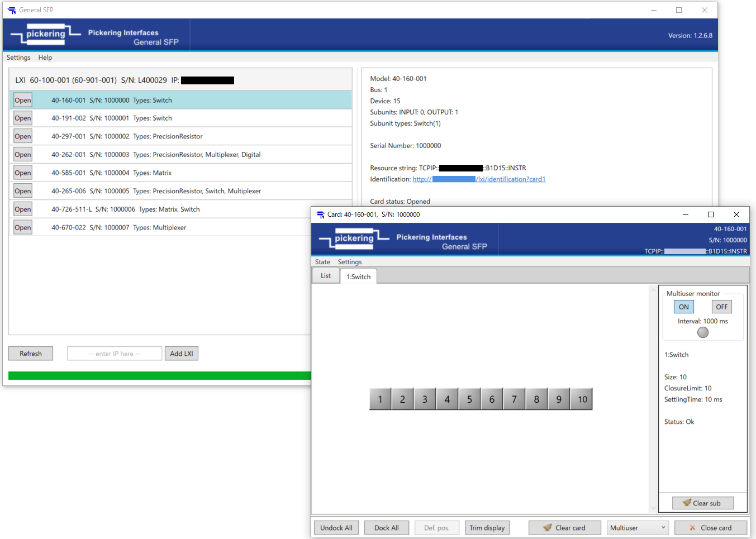Open card 40-297-001
The height and width of the screenshot is (539, 756).
(23, 136)
